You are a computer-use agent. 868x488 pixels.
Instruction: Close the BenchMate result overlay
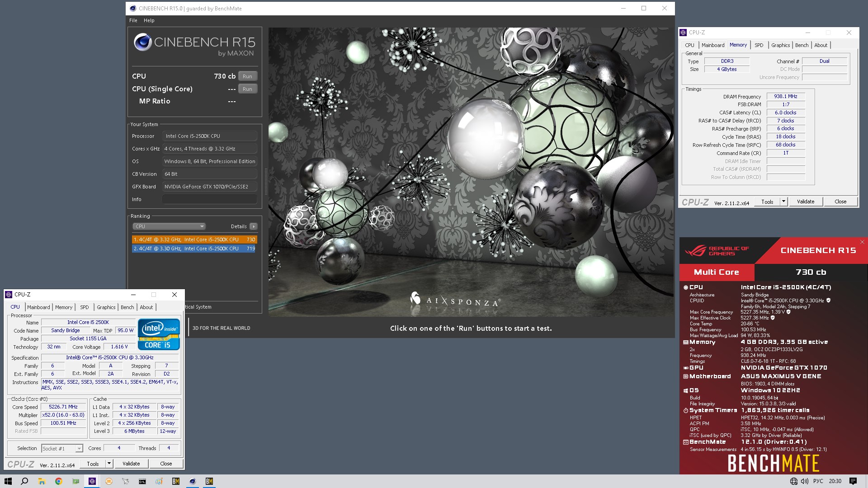(x=862, y=242)
